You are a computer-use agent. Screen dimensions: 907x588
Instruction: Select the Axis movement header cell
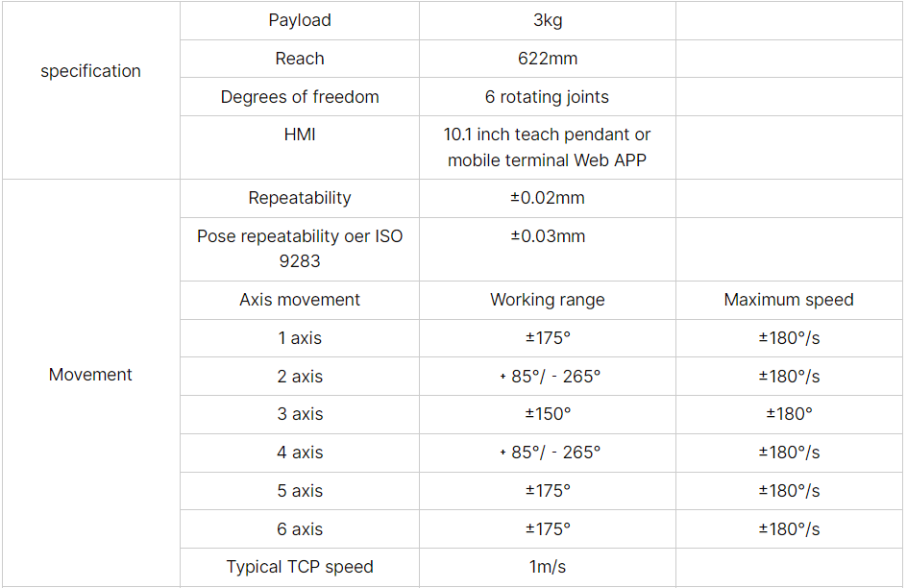click(300, 300)
